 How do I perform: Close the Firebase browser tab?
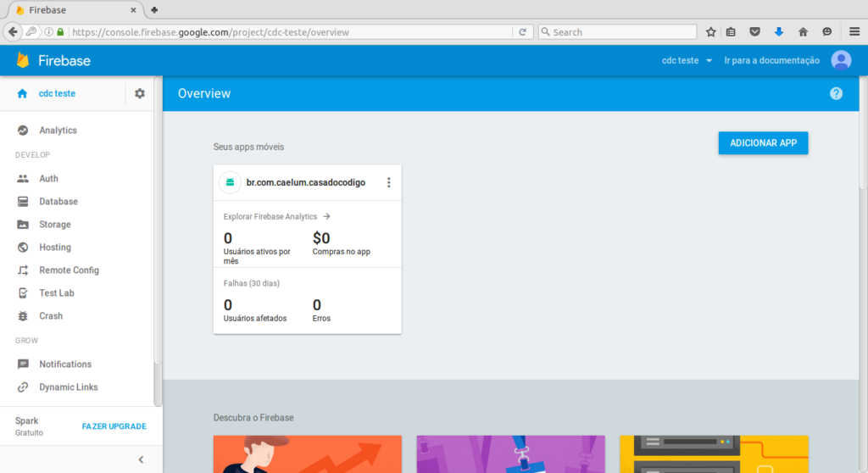[x=133, y=10]
